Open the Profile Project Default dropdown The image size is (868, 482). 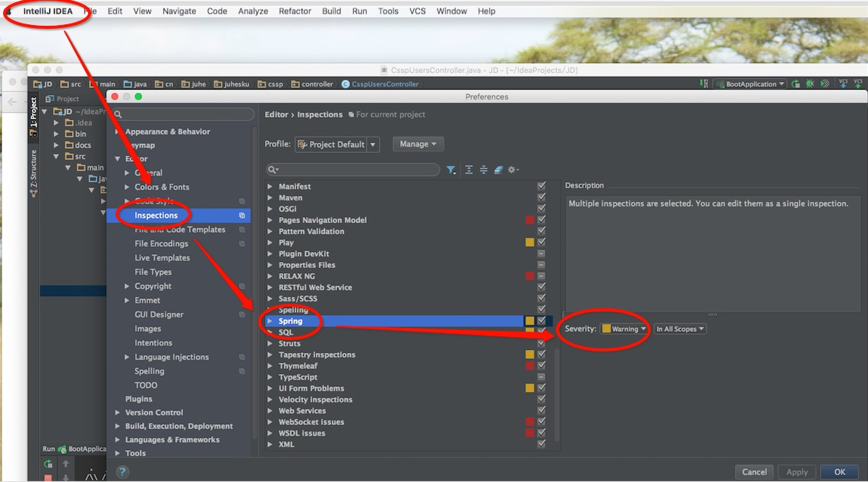click(x=337, y=144)
